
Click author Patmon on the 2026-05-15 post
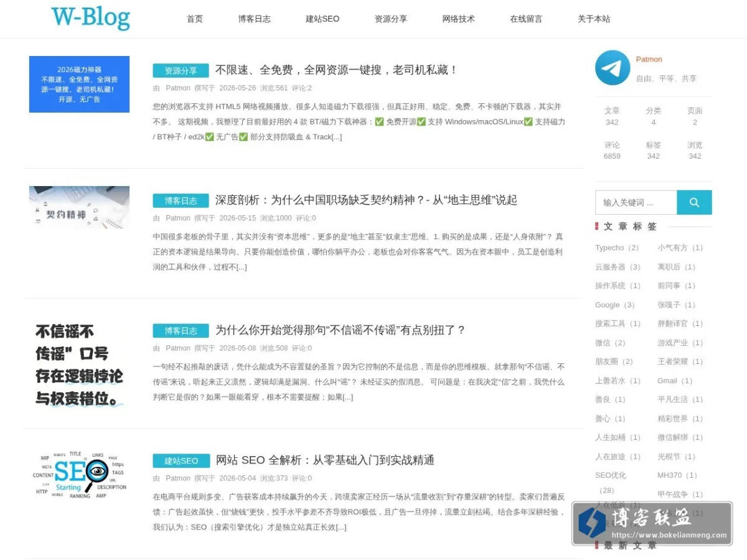[x=178, y=218]
